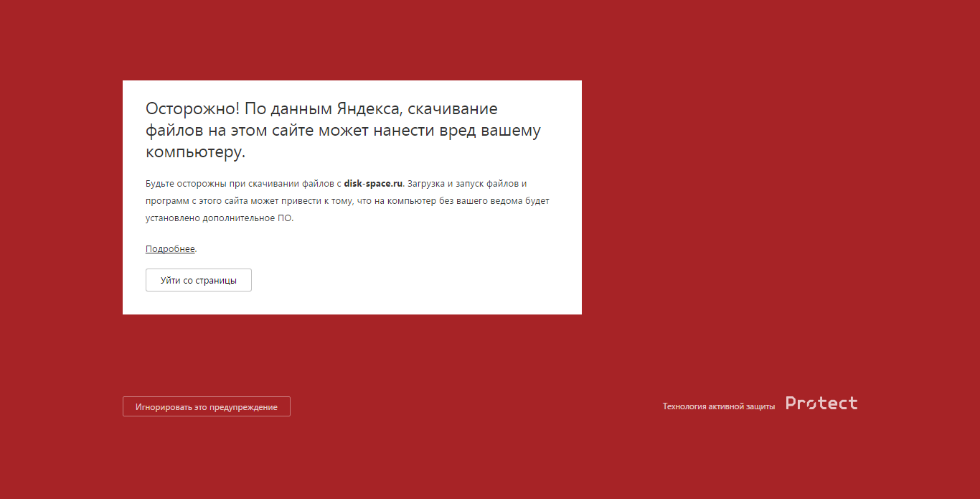Click the bold disk-space.ru domain name

373,184
